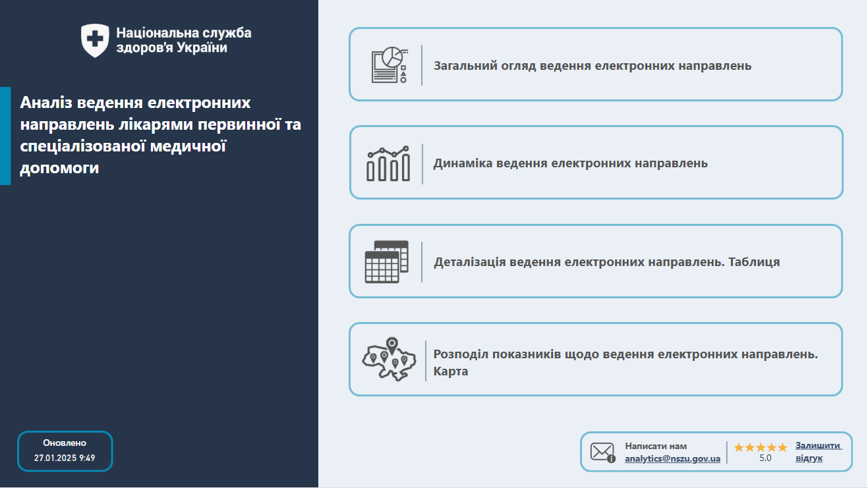868x488 pixels.
Task: Click the Ukraine map pins icon
Action: click(390, 359)
